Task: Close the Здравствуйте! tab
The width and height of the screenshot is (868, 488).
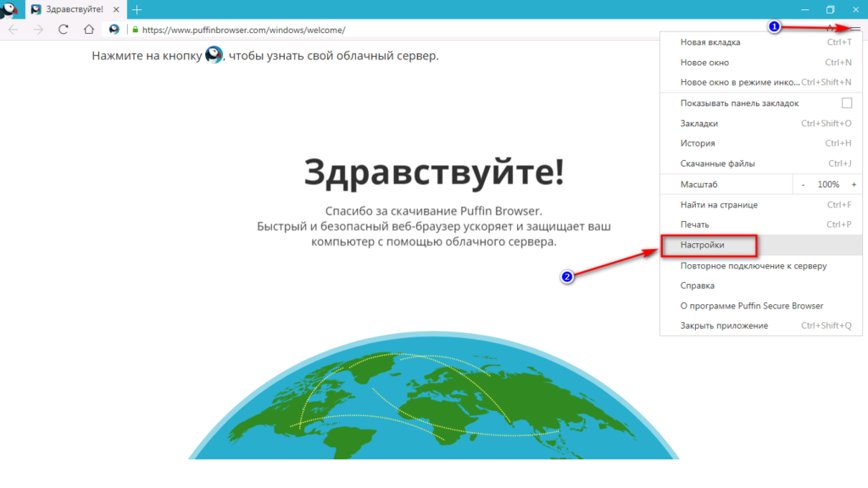Action: (x=116, y=9)
